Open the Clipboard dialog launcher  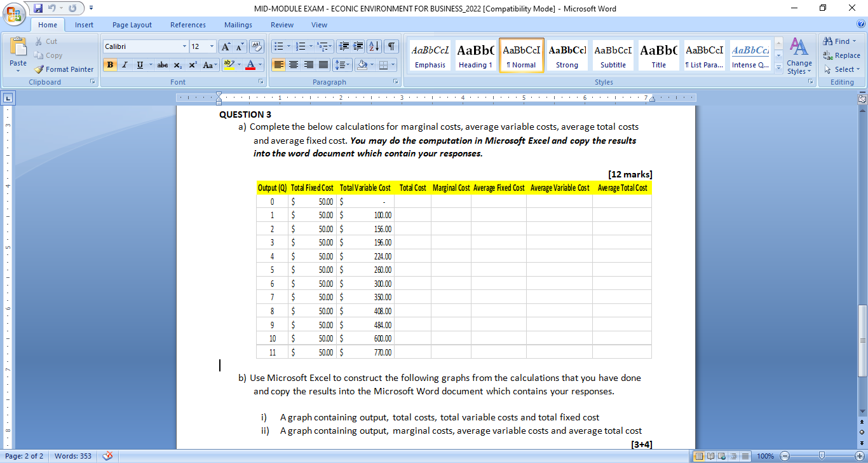coord(93,81)
